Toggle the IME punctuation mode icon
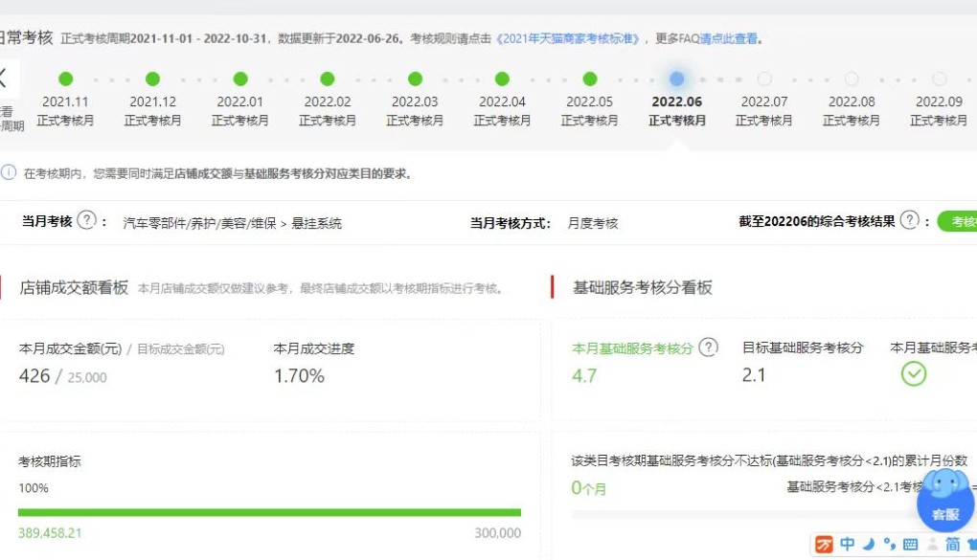Screen dimensions: 977x560 (890, 545)
